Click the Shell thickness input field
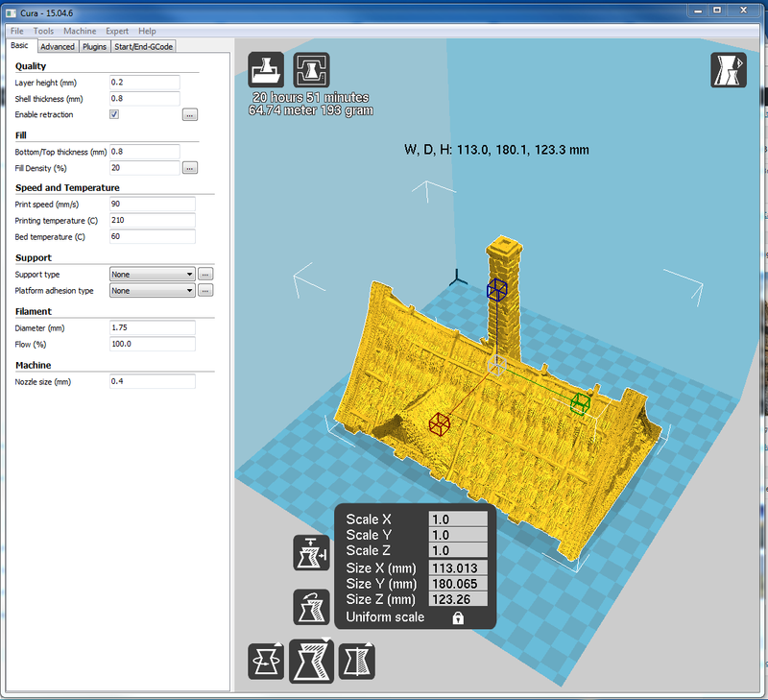The image size is (768, 700). tap(145, 99)
